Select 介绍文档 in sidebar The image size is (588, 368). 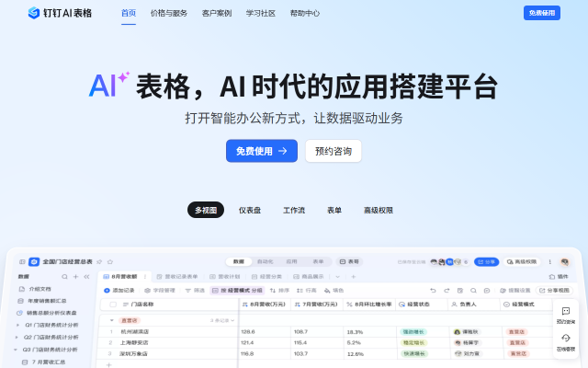pos(35,289)
